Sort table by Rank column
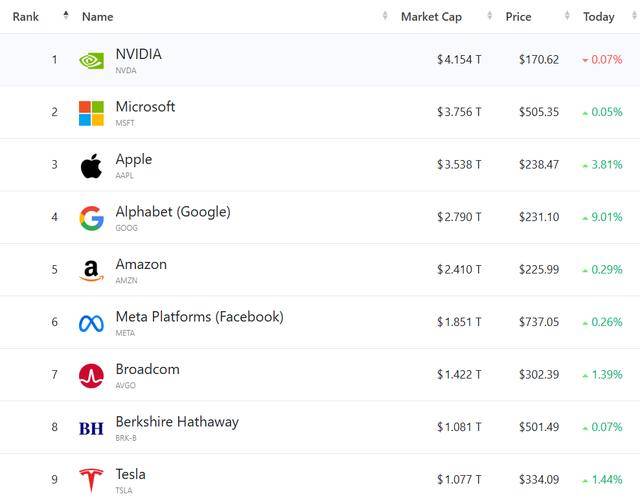The height and width of the screenshot is (503, 640). (26, 17)
